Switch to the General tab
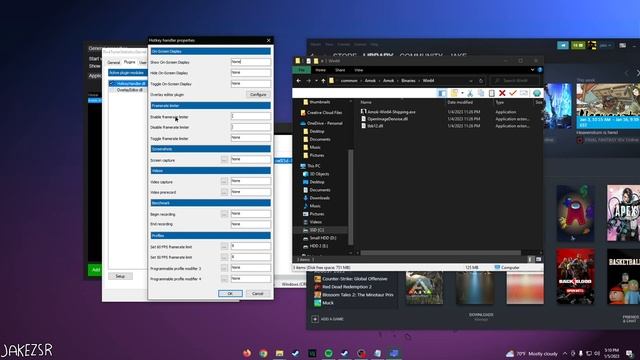Screen dimensions: 640x360 [113, 62]
